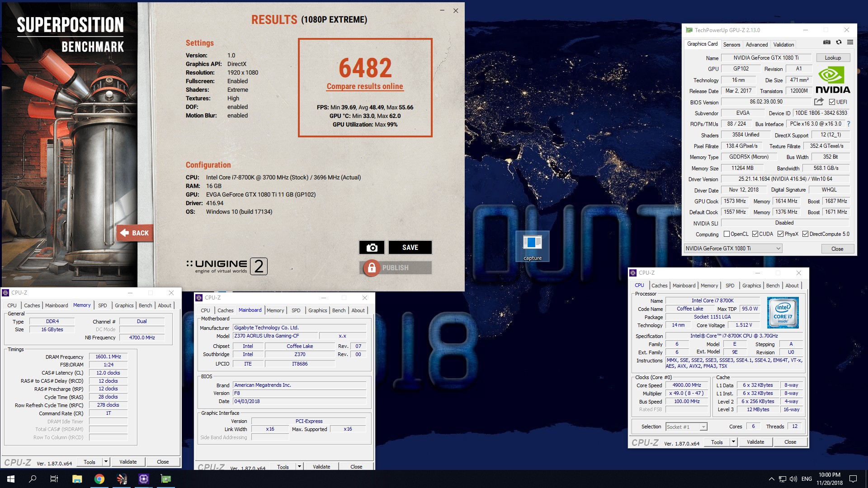Open Windows search from taskbar
The height and width of the screenshot is (488, 868).
[33, 479]
